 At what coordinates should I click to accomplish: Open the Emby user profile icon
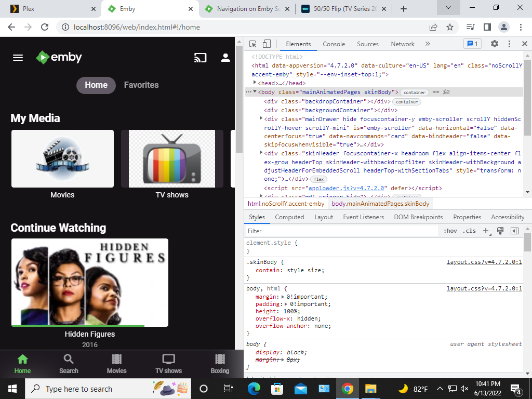point(225,58)
